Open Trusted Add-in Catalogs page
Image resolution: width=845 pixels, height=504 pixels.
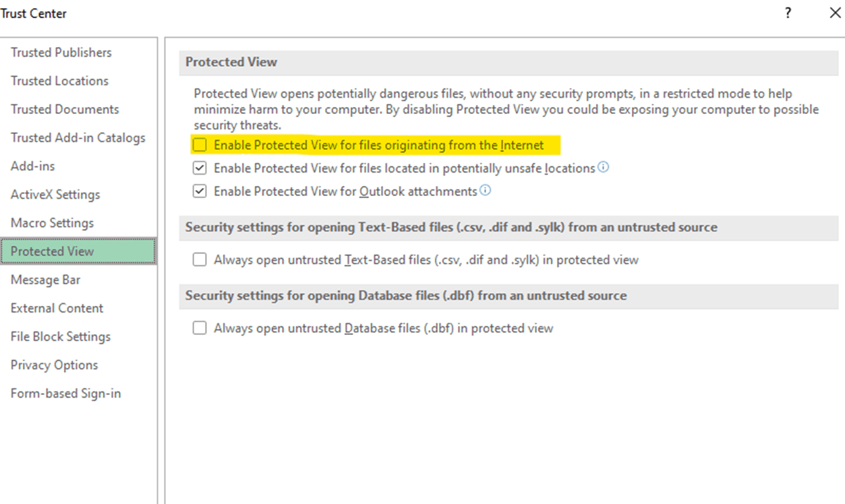point(78,137)
